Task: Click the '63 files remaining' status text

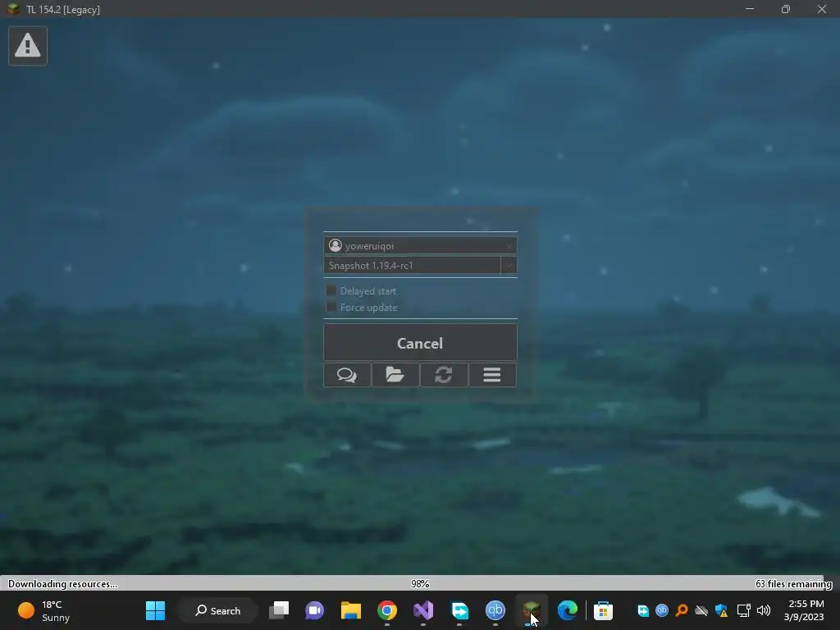Action: [x=794, y=584]
